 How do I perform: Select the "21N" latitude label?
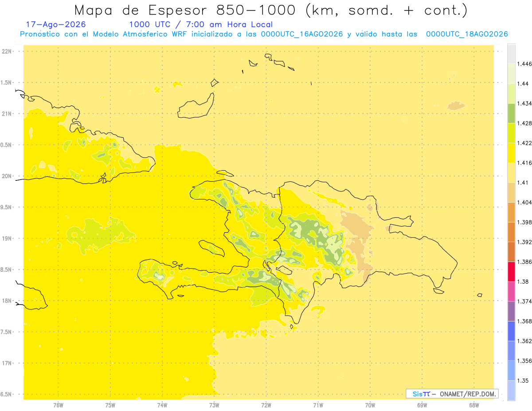7,114
